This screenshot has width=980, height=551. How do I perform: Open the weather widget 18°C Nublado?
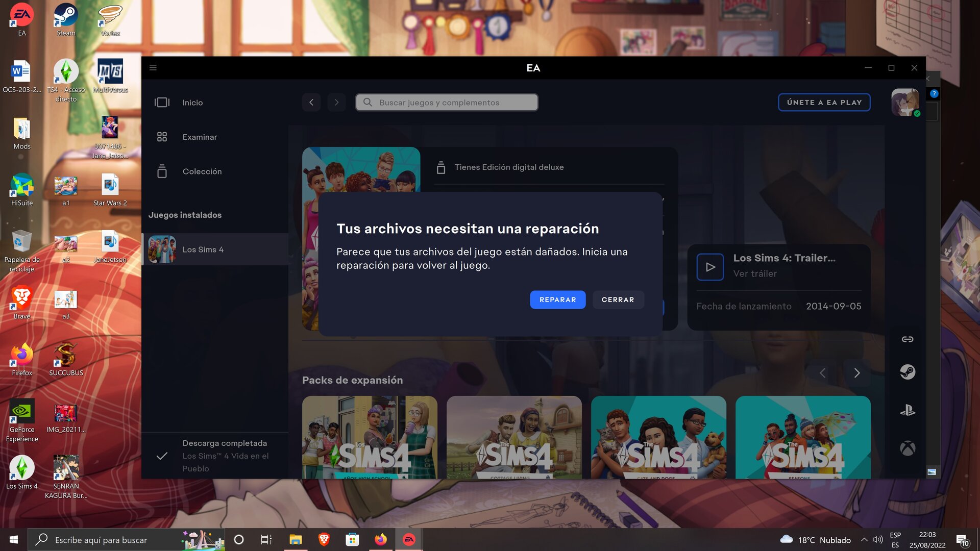(x=816, y=540)
